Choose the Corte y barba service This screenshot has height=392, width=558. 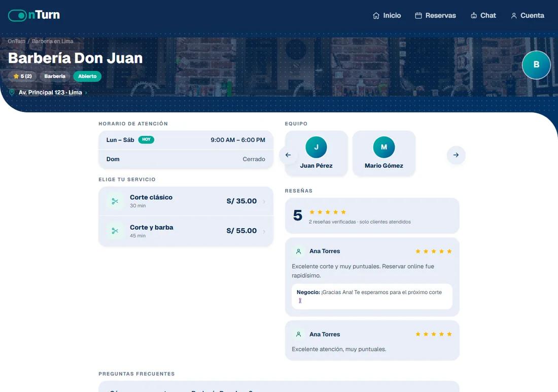click(186, 231)
